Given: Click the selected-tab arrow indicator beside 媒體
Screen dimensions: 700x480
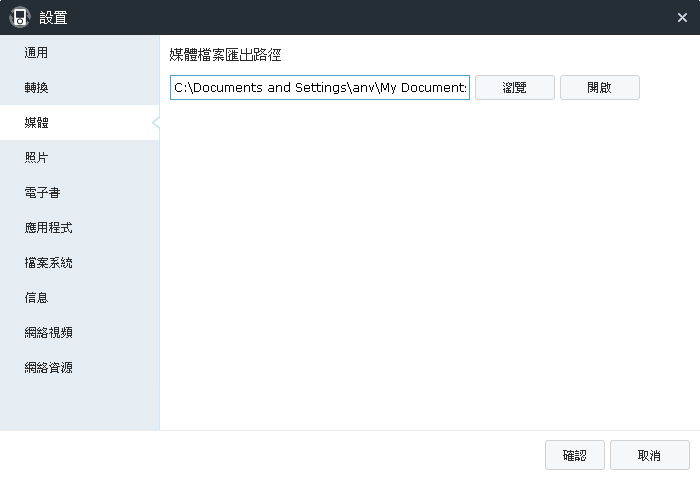Looking at the screenshot, I should click(155, 123).
